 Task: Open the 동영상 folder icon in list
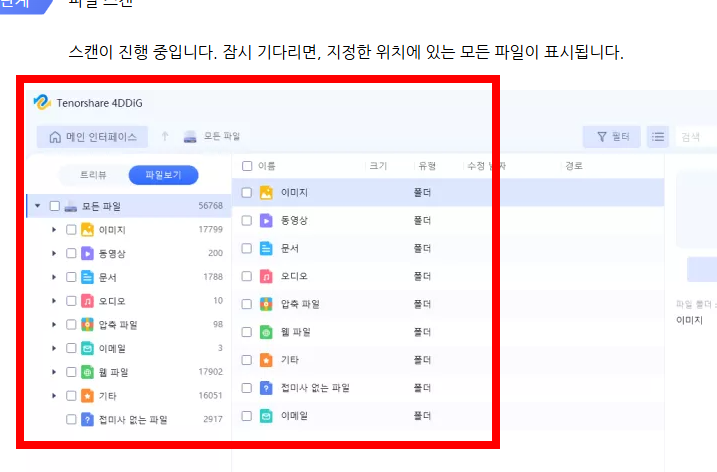[266, 220]
